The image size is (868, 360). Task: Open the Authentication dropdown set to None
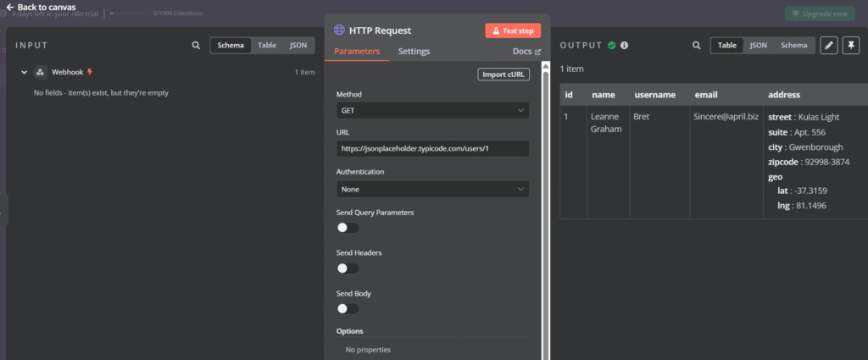click(432, 189)
